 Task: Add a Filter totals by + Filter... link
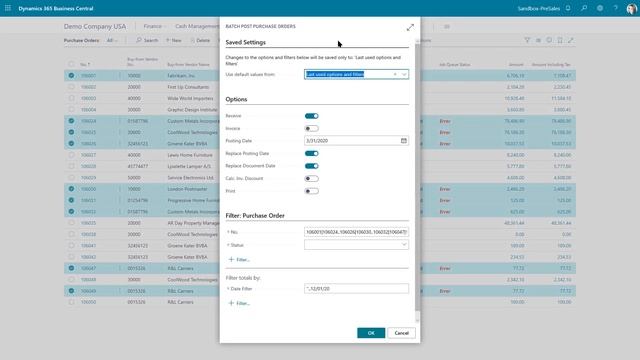[x=239, y=303]
